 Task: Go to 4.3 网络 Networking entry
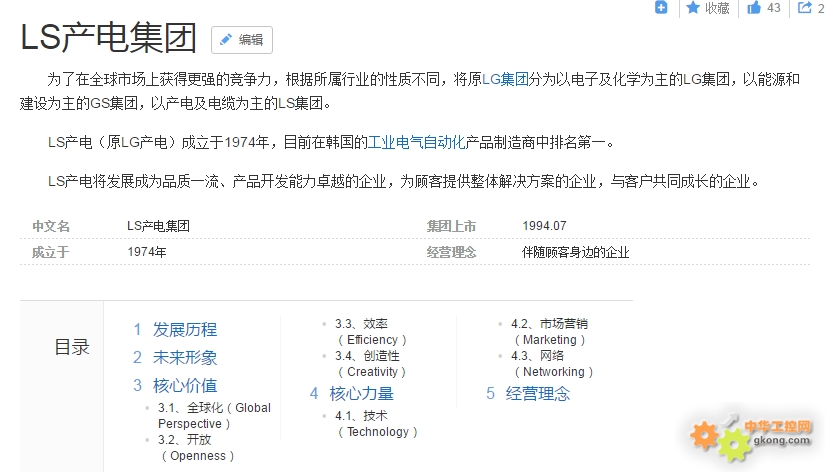552,364
